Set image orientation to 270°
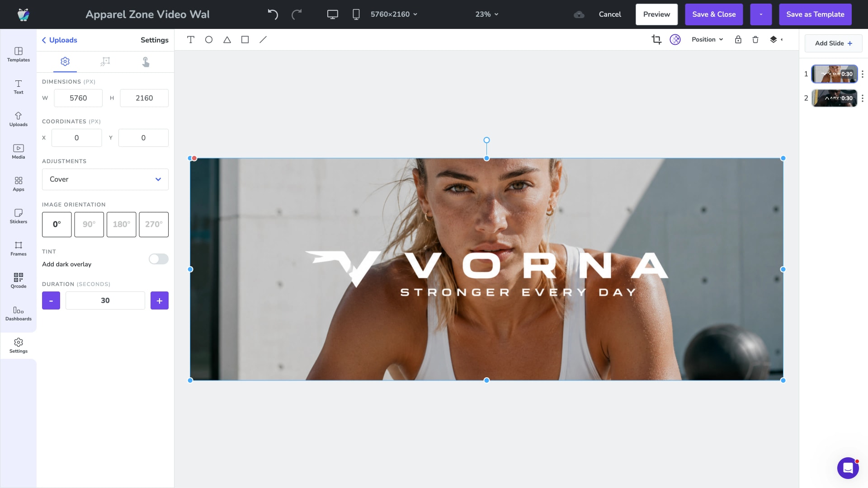Screen dimensions: 868x488 pyautogui.click(x=154, y=225)
